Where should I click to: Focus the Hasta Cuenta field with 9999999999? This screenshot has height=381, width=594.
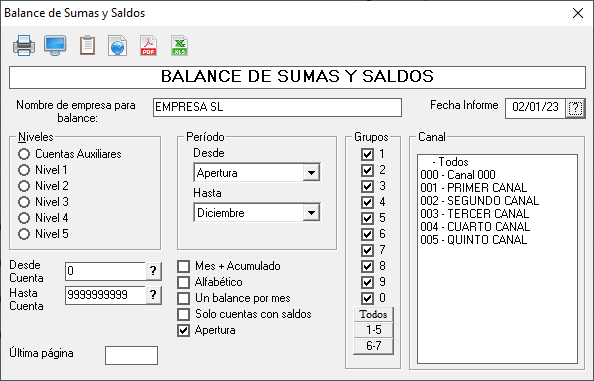pos(106,295)
